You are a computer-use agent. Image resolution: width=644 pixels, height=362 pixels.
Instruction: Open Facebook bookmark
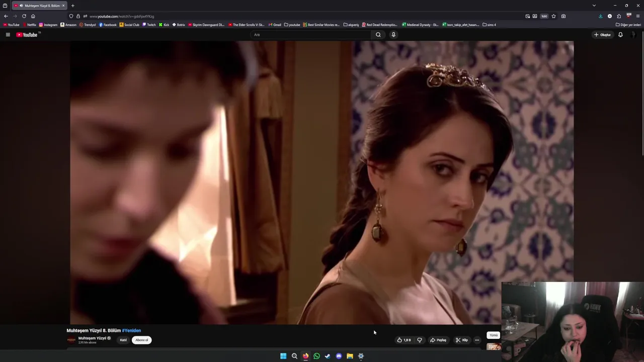[108, 25]
